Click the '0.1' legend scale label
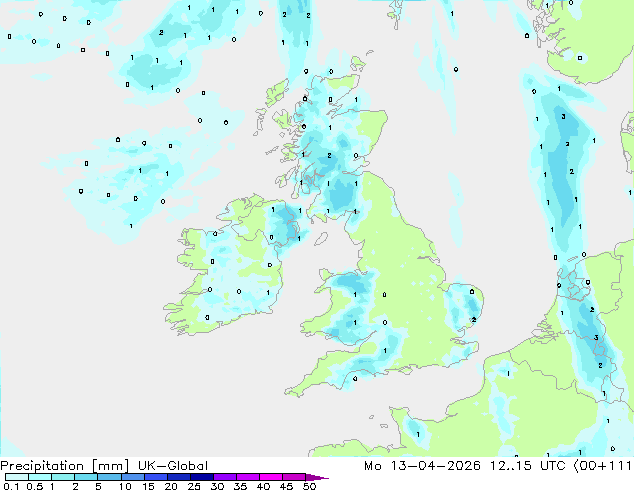Image resolution: width=634 pixels, height=490 pixels. click(x=11, y=486)
